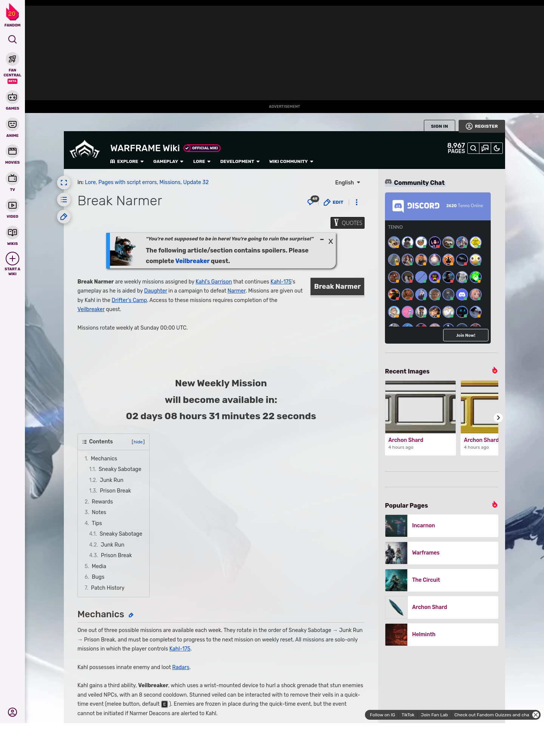Image resolution: width=544 pixels, height=756 pixels.
Task: Click Join Now on Discord widget
Action: tap(466, 335)
